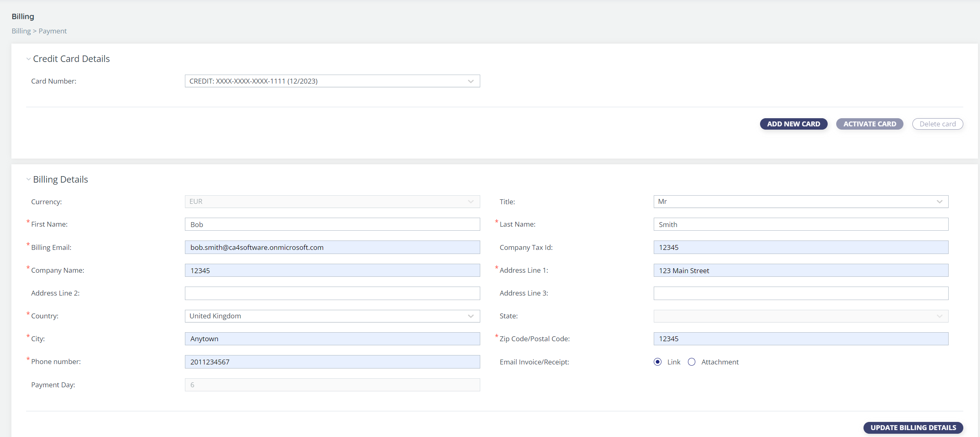
Task: Collapse the Credit Card Details section
Action: [x=29, y=59]
